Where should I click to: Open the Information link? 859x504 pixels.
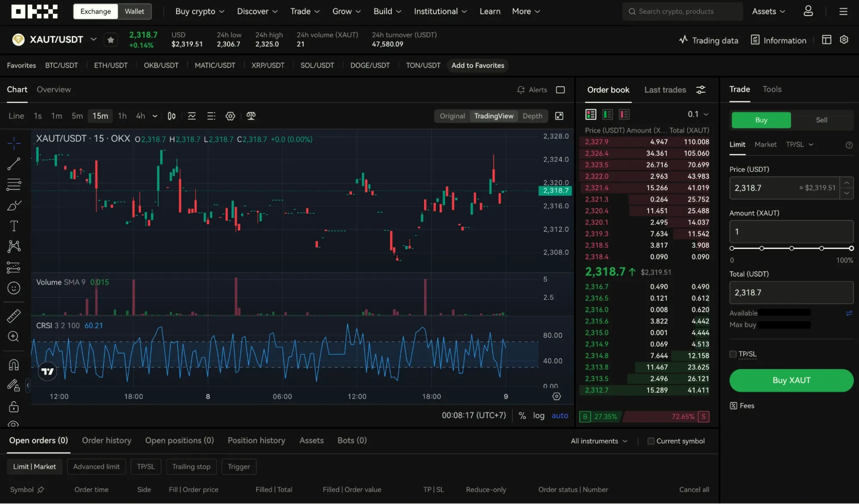click(x=778, y=40)
